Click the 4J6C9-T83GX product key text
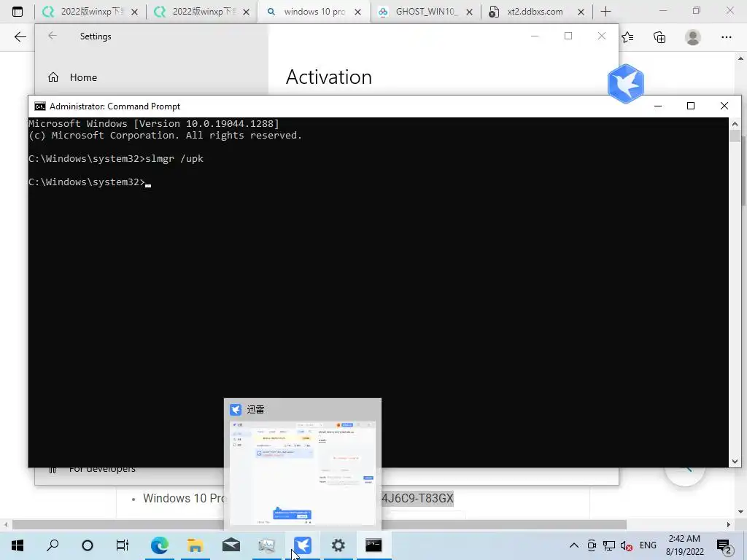This screenshot has width=747, height=560. coord(417,498)
